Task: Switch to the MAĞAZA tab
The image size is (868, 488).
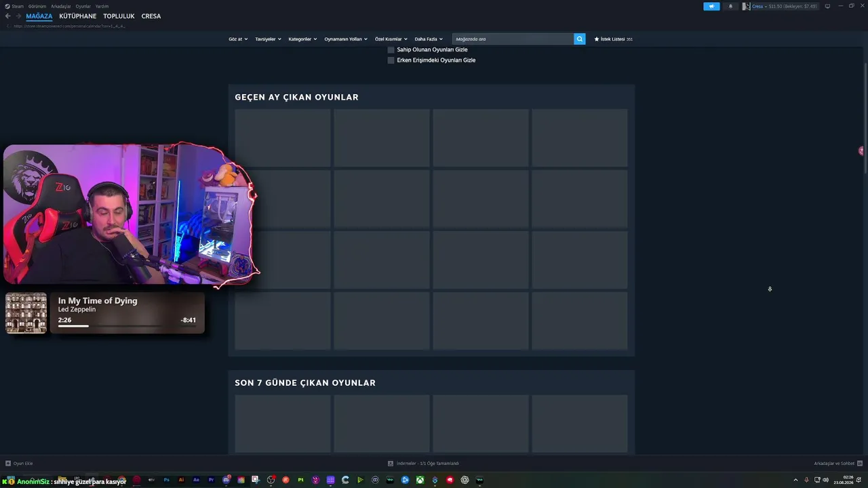Action: pyautogui.click(x=39, y=16)
